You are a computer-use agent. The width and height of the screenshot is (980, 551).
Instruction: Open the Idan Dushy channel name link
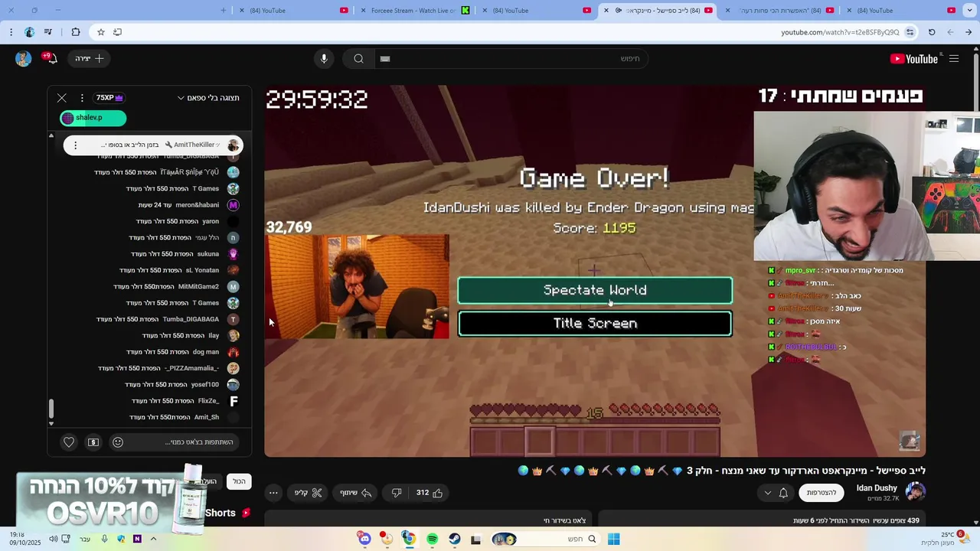point(877,488)
